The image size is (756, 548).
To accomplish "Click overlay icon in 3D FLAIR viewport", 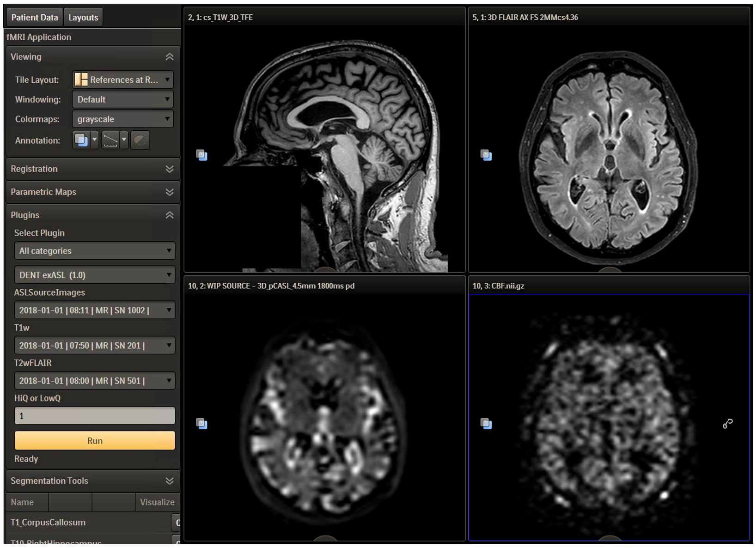I will (x=486, y=155).
